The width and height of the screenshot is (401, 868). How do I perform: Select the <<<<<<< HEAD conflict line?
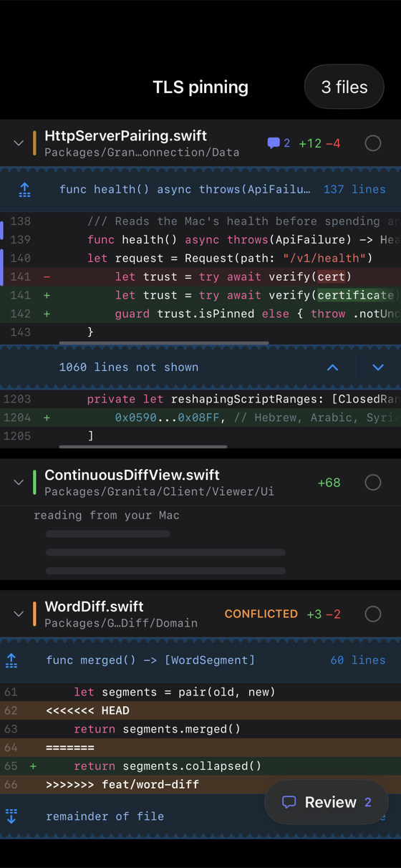(x=200, y=711)
